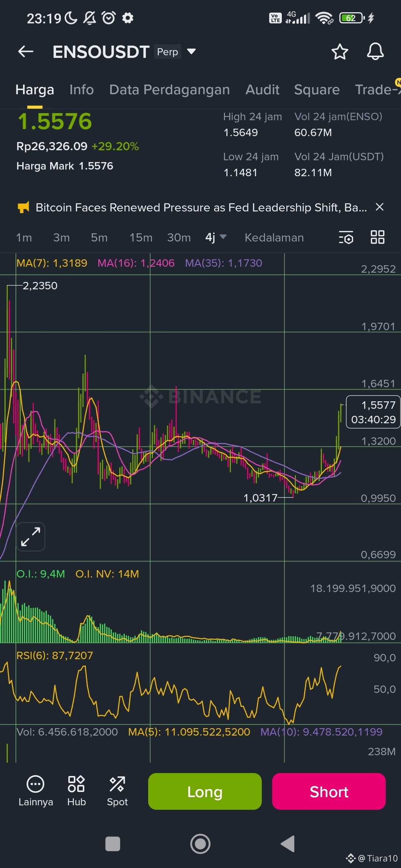
Task: Tap the current price tag 1,5577
Action: 373,412
